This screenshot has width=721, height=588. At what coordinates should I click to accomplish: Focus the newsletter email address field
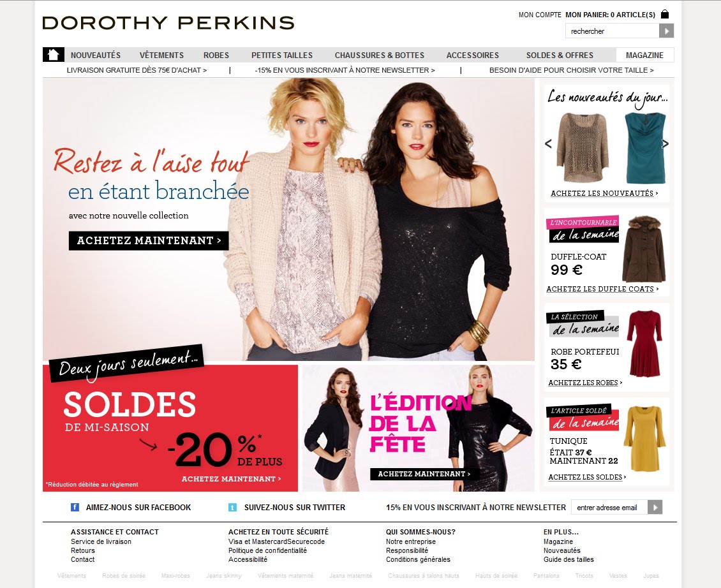[609, 507]
